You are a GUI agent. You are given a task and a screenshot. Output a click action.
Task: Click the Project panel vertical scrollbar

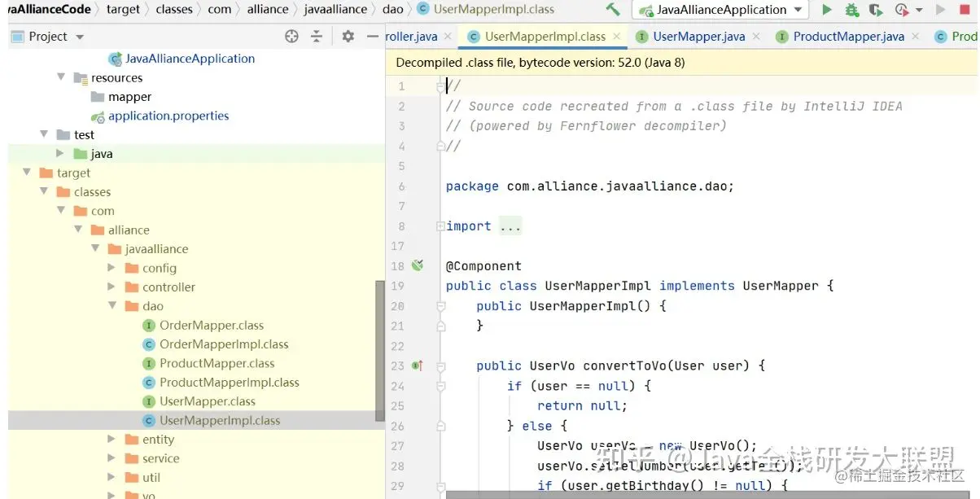[x=380, y=352]
